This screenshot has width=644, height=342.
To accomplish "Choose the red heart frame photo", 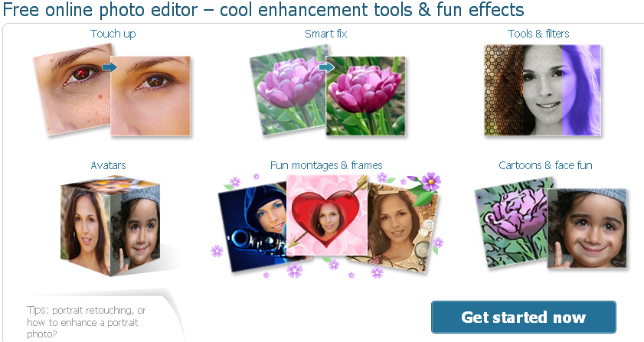I will pyautogui.click(x=327, y=215).
